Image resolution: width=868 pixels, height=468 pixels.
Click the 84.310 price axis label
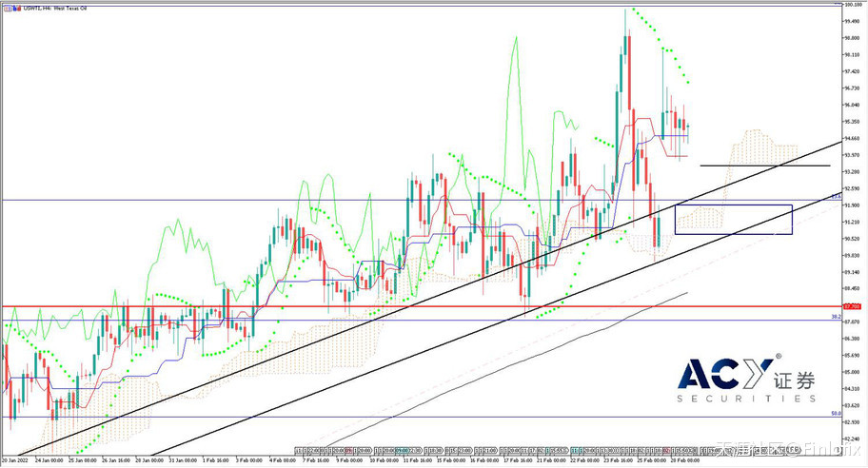pyautogui.click(x=852, y=389)
